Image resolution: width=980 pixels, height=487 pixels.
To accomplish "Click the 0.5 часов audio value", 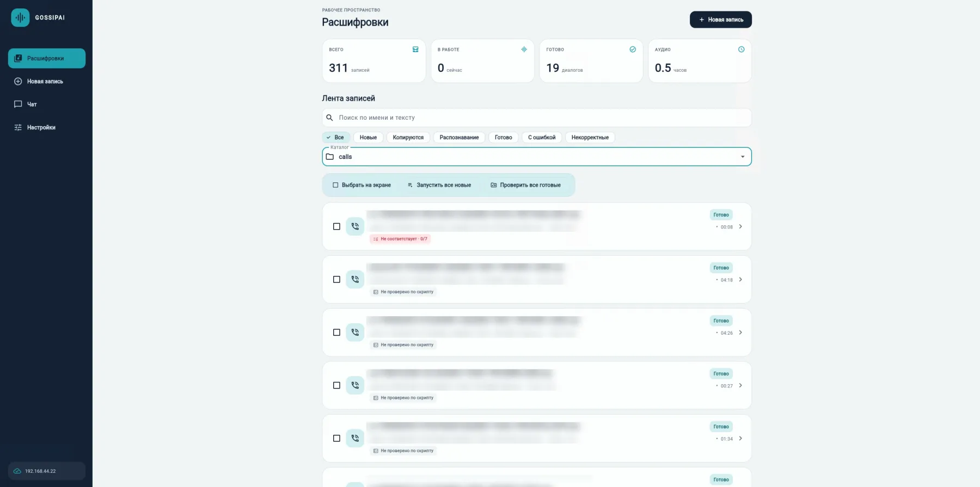I will click(x=671, y=68).
